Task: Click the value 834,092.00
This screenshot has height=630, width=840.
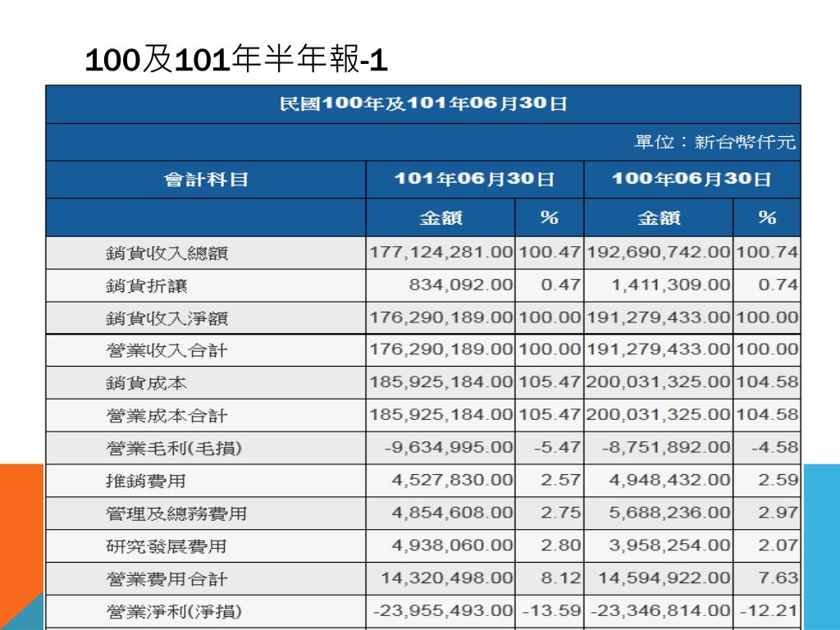Action: [x=461, y=285]
